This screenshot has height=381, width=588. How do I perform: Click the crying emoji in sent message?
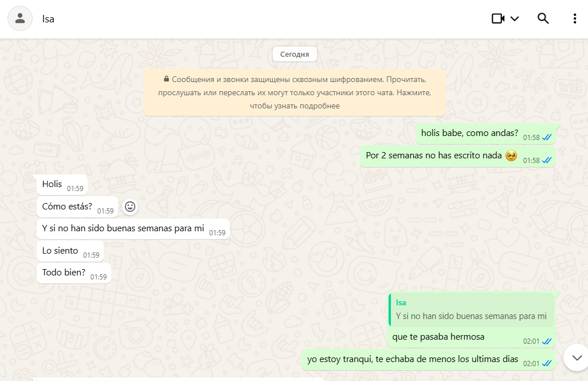tap(511, 155)
